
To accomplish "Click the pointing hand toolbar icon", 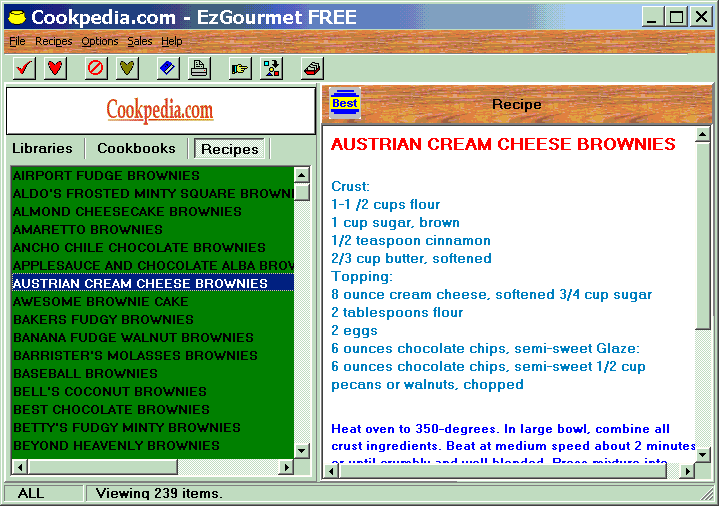I will point(240,68).
